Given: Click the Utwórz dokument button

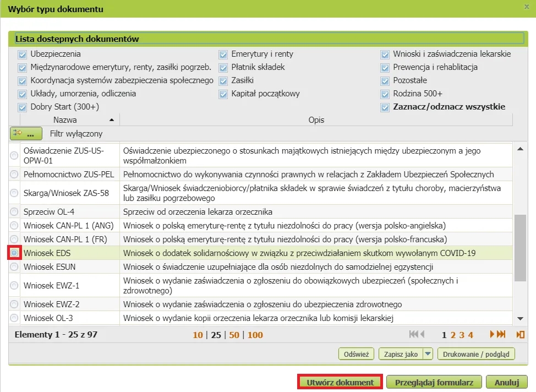Looking at the screenshot, I should coord(340,382).
